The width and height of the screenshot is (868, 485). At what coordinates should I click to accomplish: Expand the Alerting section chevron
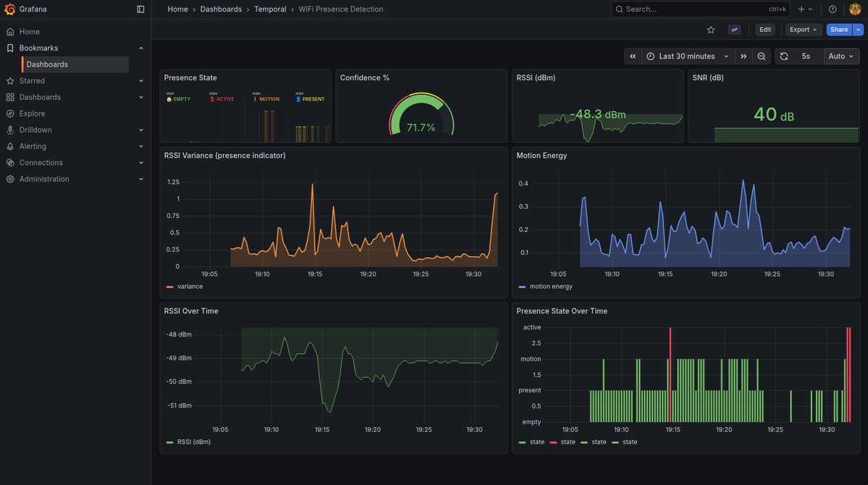[x=141, y=147]
